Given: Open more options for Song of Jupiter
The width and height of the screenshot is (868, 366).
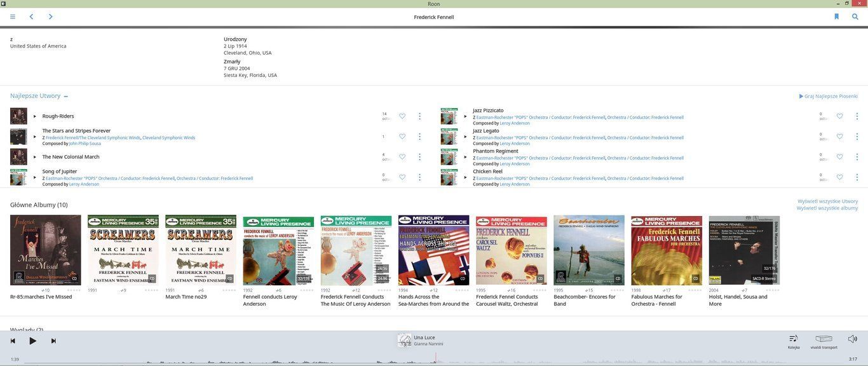Looking at the screenshot, I should (419, 177).
